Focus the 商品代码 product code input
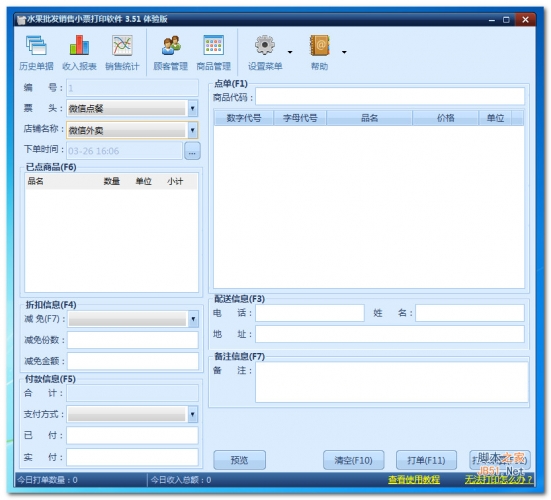The width and height of the screenshot is (551, 500). [390, 96]
